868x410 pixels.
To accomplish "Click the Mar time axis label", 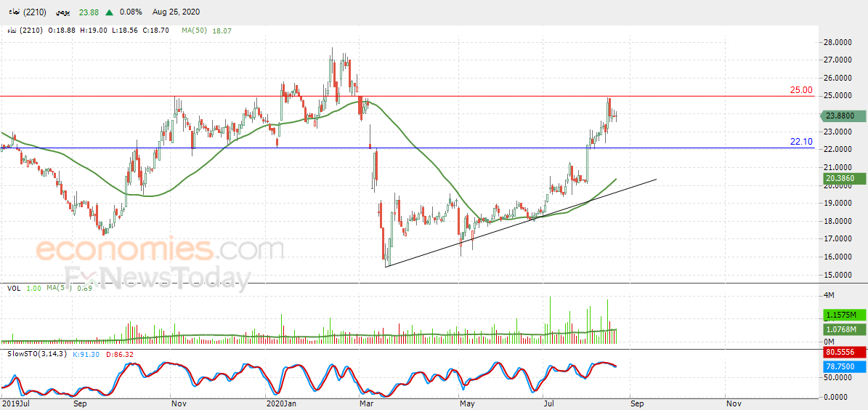I will coord(367,404).
